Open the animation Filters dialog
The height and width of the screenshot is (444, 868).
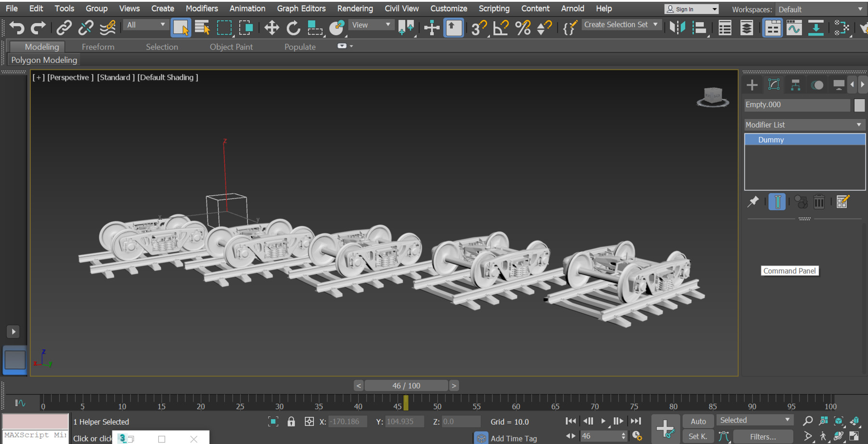tap(763, 436)
